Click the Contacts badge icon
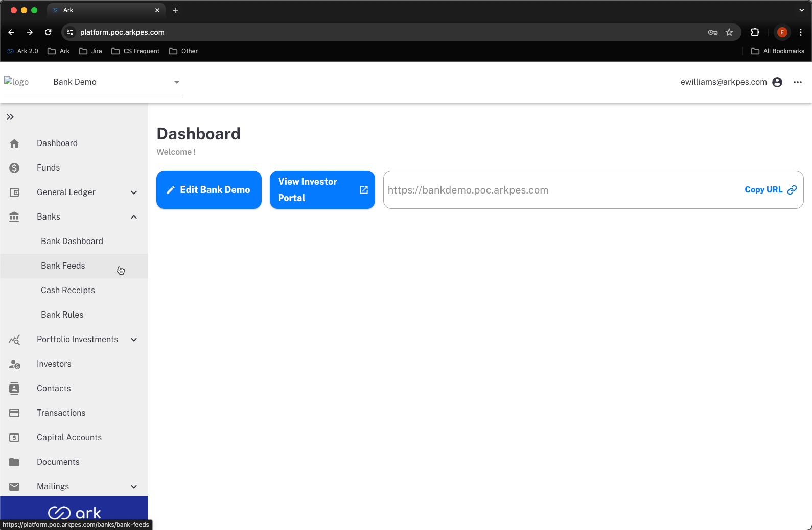Viewport: 812px width, 530px height. (x=14, y=389)
